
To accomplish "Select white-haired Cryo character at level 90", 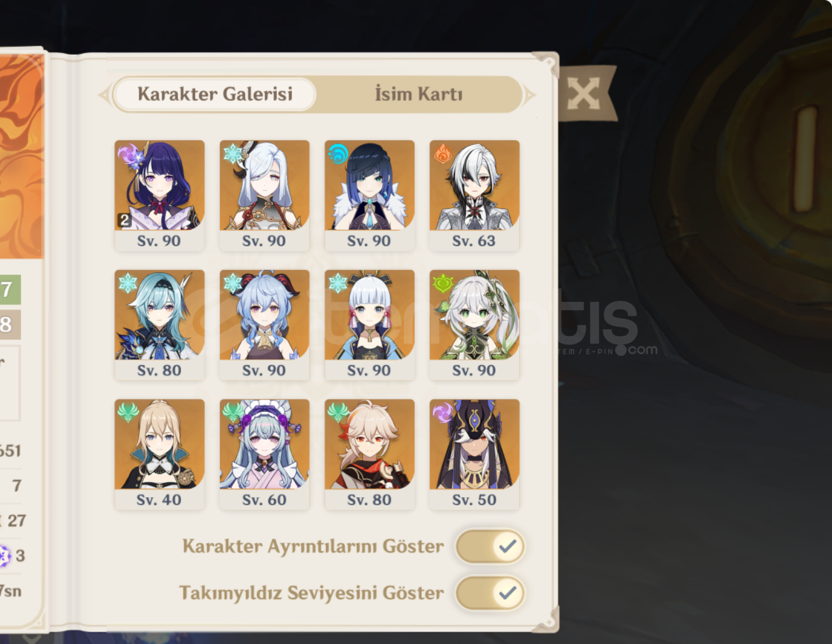I will [264, 195].
